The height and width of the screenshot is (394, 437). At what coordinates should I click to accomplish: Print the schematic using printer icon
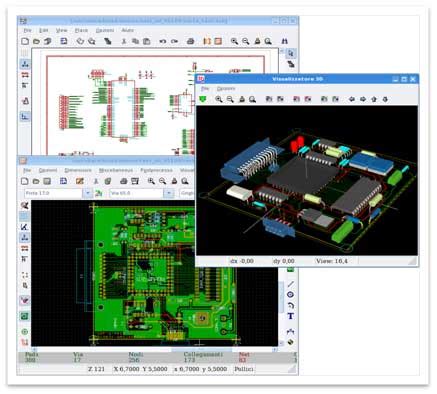190,41
